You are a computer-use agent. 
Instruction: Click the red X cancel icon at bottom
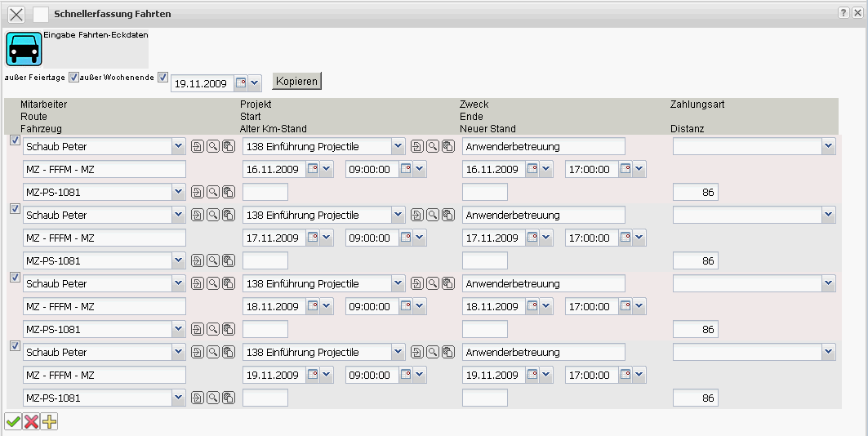(31, 421)
